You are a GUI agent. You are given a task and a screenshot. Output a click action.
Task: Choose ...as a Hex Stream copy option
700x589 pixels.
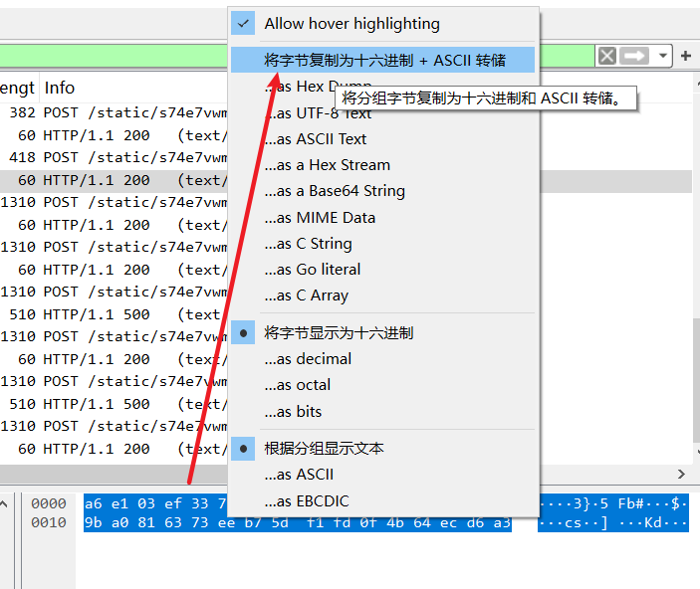pos(382,164)
